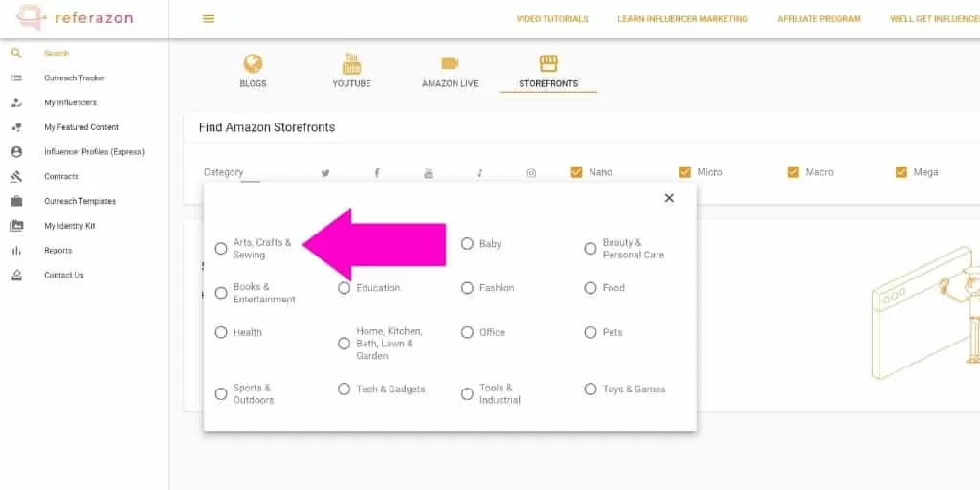Select the Food radio button
The image size is (980, 490).
[x=590, y=288]
